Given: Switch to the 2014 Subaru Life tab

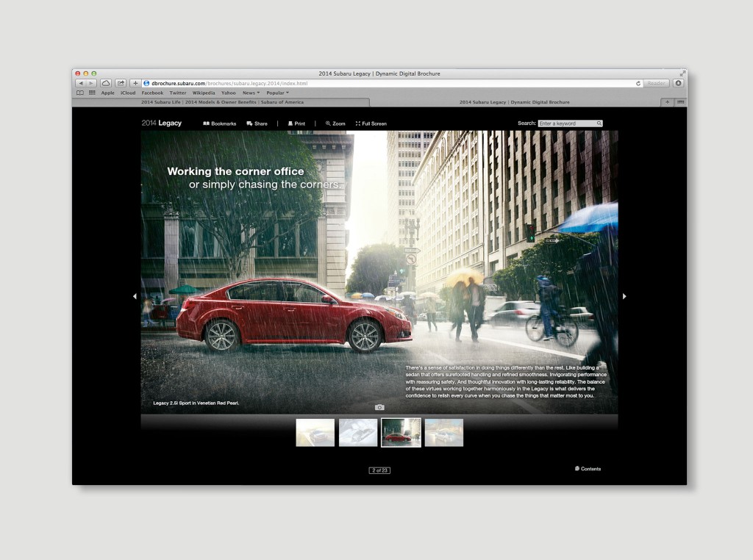Looking at the screenshot, I should coord(221,102).
